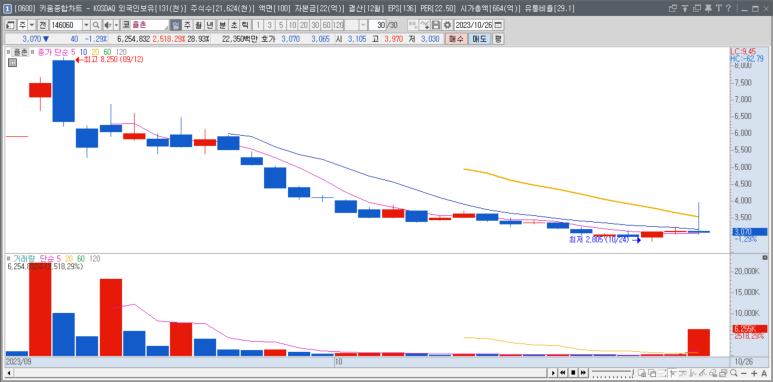Viewport: 773px width, 382px height.
Task: Click the 2023/10/26 date input field
Action: pyautogui.click(x=474, y=25)
